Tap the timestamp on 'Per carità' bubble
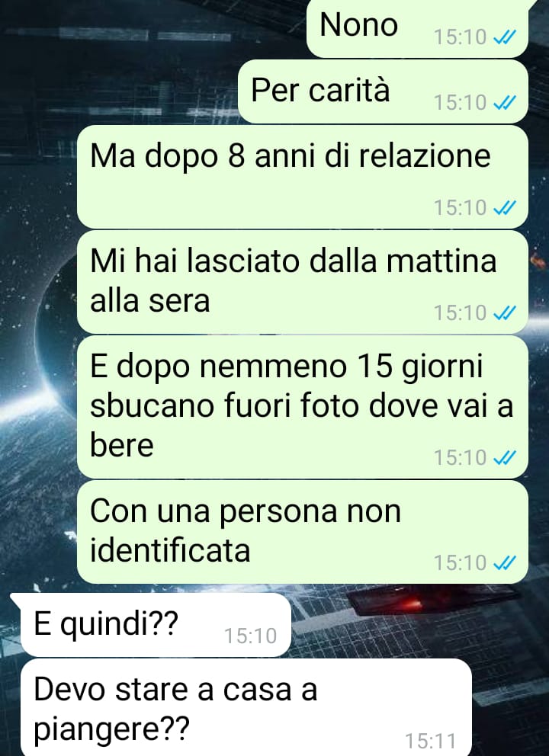The image size is (549, 756). (461, 103)
